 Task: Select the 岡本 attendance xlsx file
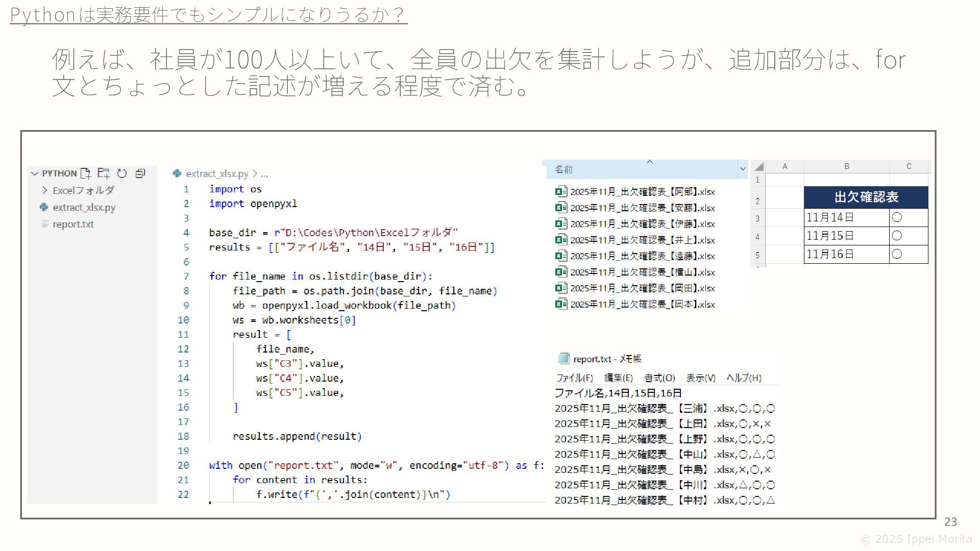click(x=642, y=305)
